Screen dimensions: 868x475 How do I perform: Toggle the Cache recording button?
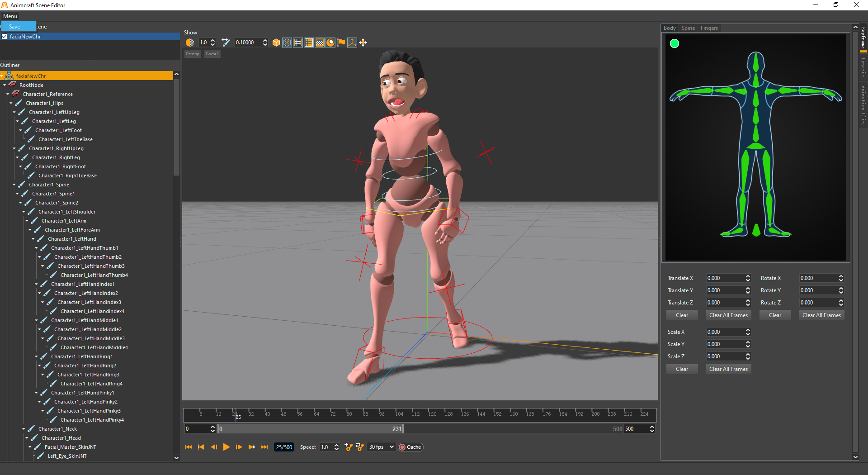(x=410, y=447)
